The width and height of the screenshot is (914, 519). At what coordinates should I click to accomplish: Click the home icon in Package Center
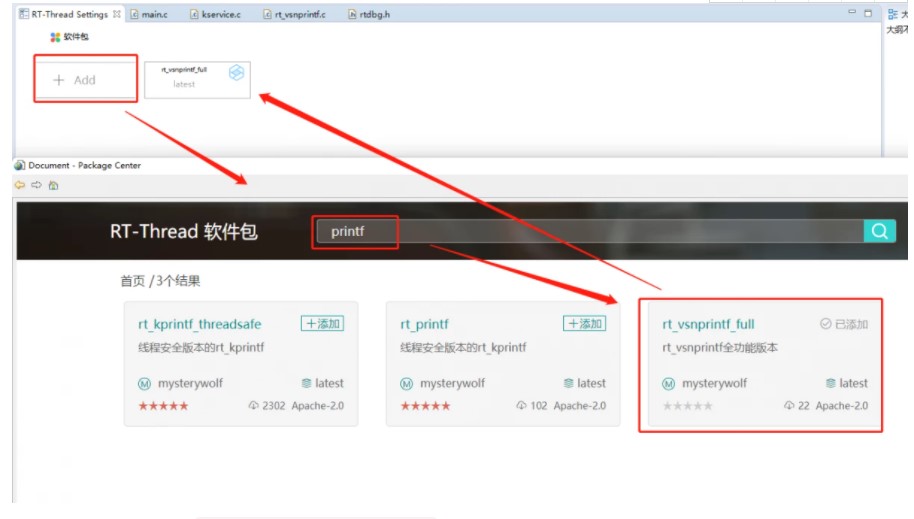click(53, 185)
